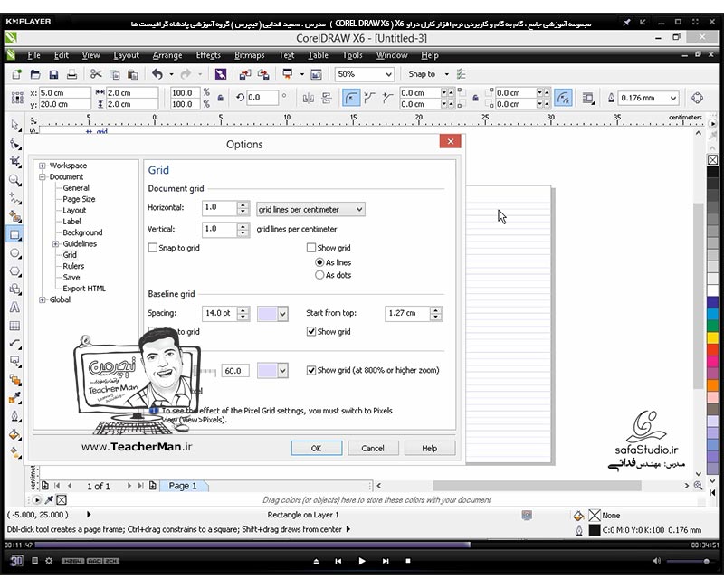Increase the baseline Spacing stepper
The width and height of the screenshot is (724, 588).
(243, 310)
